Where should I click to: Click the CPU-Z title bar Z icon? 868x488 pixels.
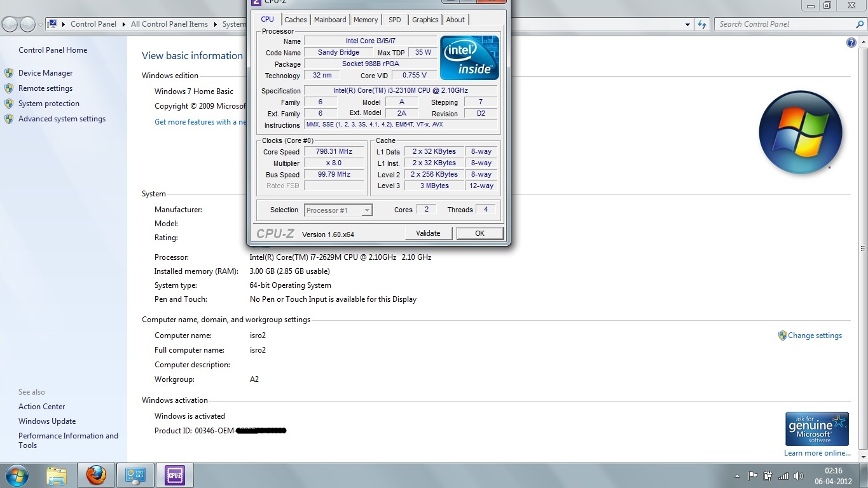pyautogui.click(x=256, y=2)
